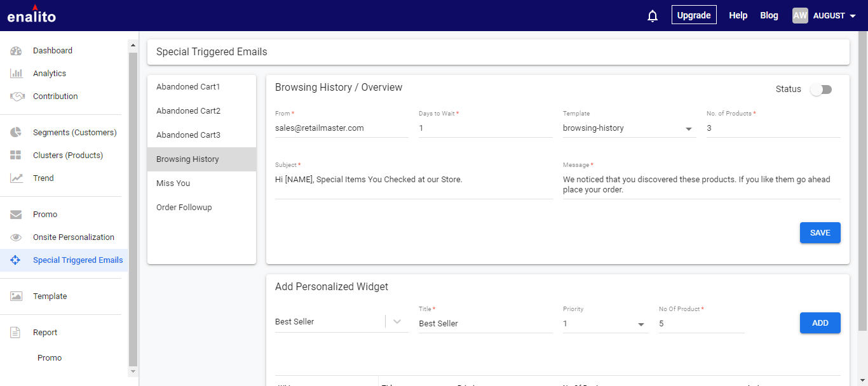Switch to the Miss You email
Viewport: 868px width, 386px height.
tap(173, 183)
